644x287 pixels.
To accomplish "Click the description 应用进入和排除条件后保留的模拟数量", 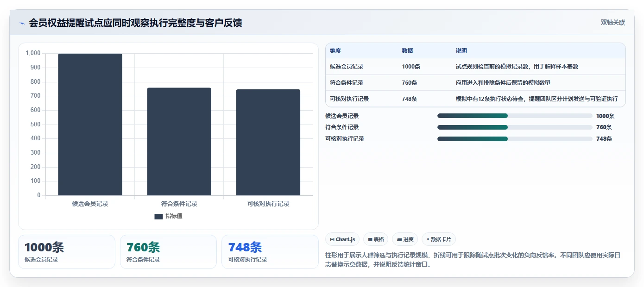I will [503, 83].
